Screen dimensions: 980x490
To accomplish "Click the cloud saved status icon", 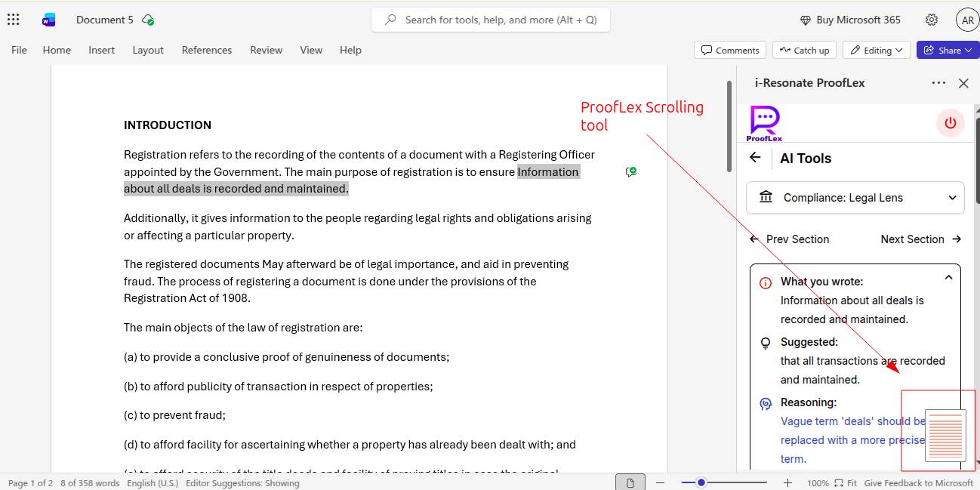I will [x=148, y=20].
